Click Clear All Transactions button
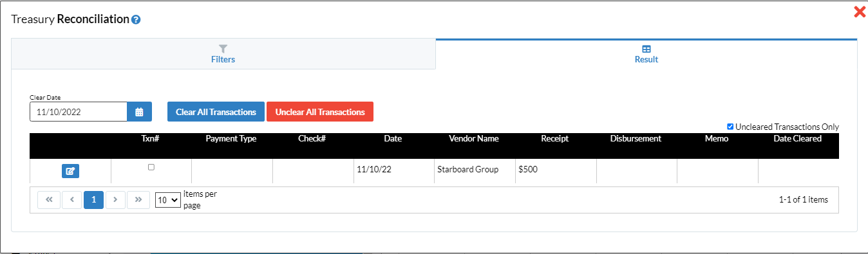The width and height of the screenshot is (868, 254). pyautogui.click(x=216, y=112)
